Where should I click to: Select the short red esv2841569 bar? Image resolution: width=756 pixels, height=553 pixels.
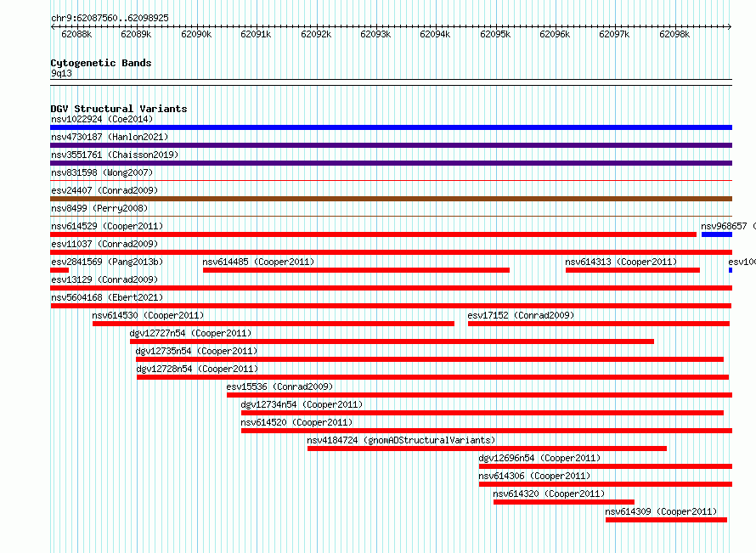[59, 270]
